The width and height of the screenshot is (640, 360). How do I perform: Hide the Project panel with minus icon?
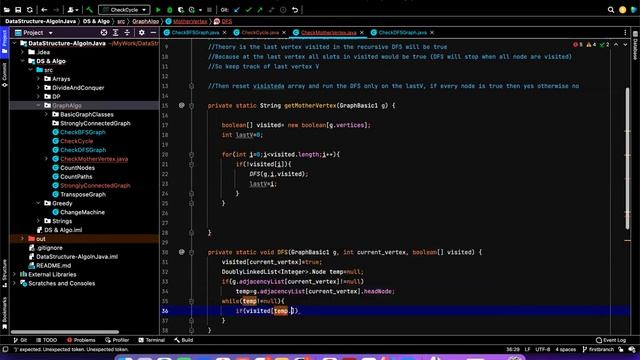coord(153,33)
